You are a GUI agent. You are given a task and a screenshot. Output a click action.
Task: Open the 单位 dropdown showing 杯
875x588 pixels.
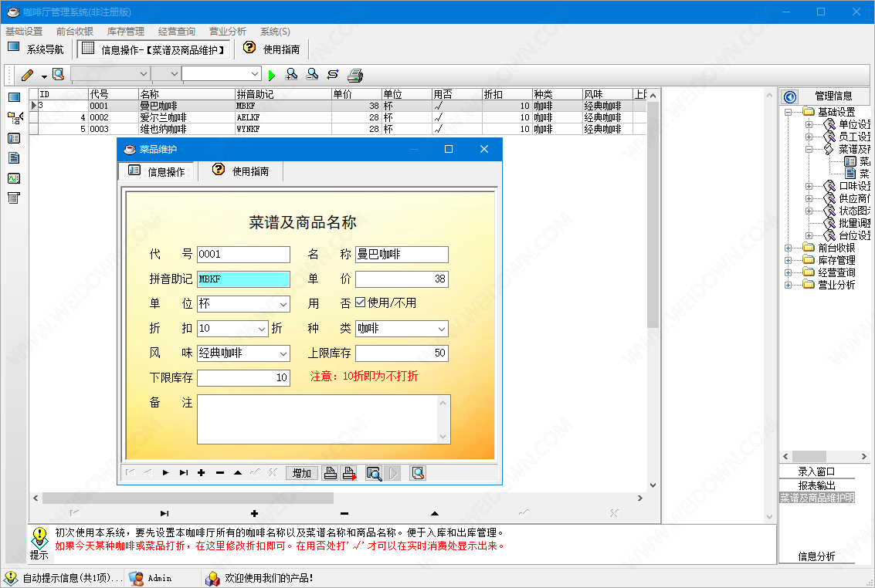pyautogui.click(x=283, y=304)
